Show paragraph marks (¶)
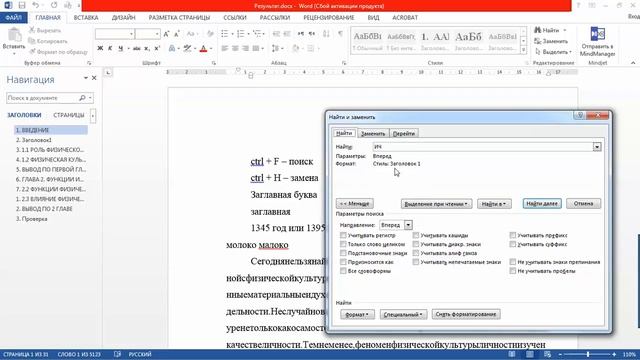The height and width of the screenshot is (360, 640). [340, 34]
